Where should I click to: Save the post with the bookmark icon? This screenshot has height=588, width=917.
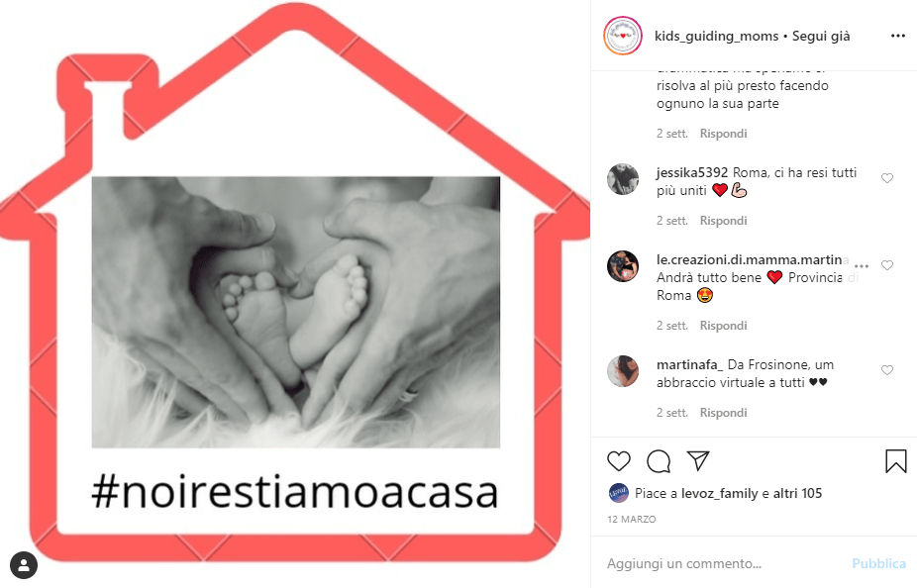(x=895, y=461)
